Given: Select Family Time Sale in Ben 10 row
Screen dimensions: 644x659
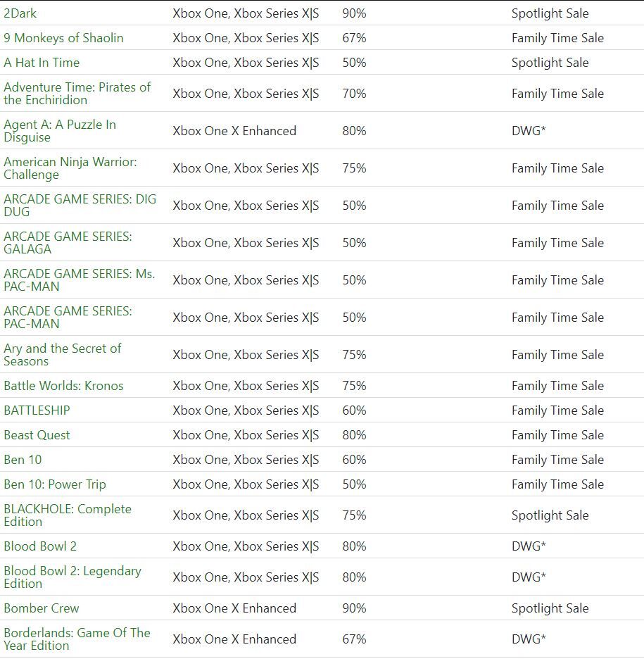Looking at the screenshot, I should (557, 460).
